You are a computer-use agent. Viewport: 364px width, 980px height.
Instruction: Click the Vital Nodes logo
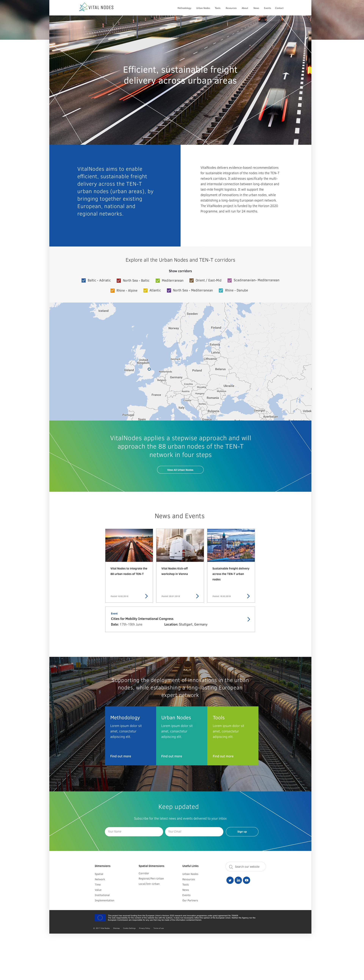pos(96,7)
